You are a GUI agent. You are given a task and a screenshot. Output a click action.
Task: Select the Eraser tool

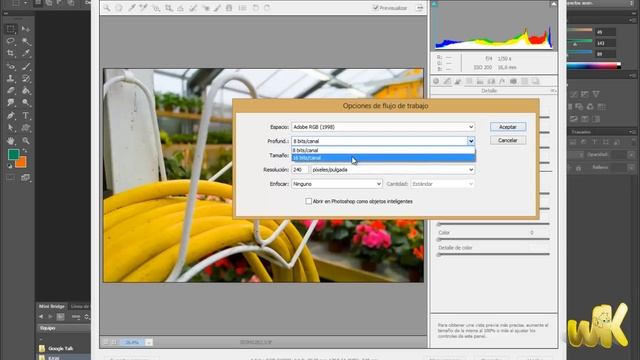11,91
